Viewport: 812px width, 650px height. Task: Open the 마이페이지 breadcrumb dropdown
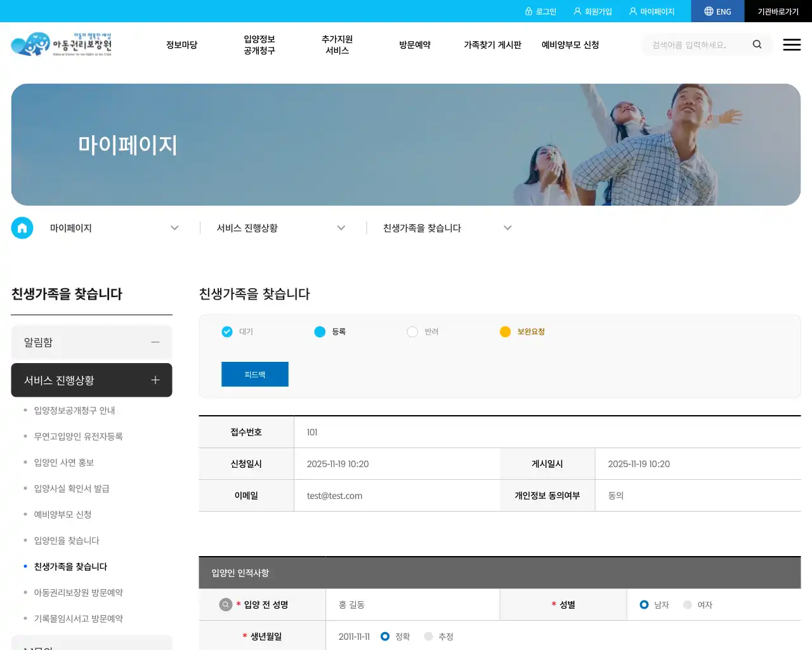tap(174, 228)
